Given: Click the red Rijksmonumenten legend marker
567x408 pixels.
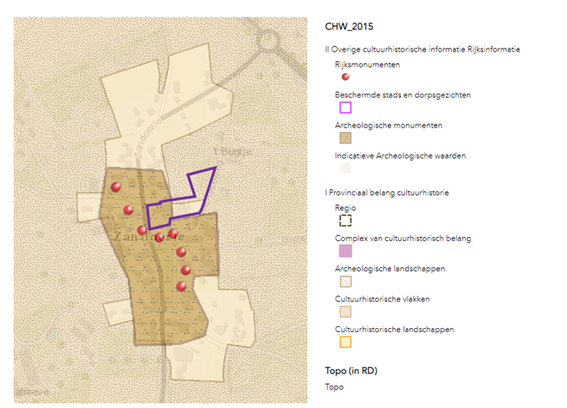Looking at the screenshot, I should [345, 77].
